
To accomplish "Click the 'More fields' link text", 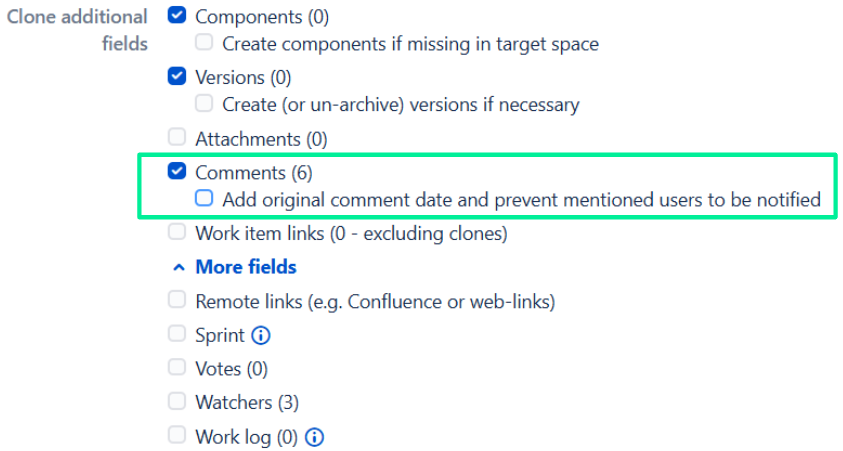I will [246, 267].
